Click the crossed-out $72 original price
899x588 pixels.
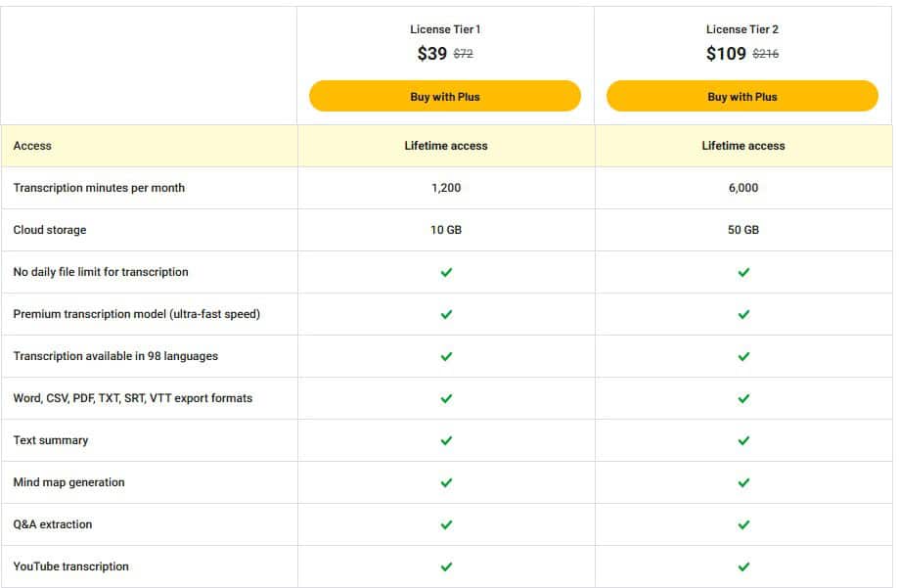(x=462, y=54)
